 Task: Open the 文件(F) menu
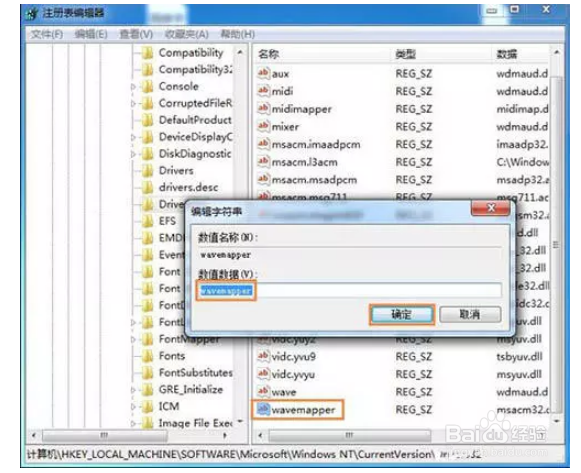47,34
